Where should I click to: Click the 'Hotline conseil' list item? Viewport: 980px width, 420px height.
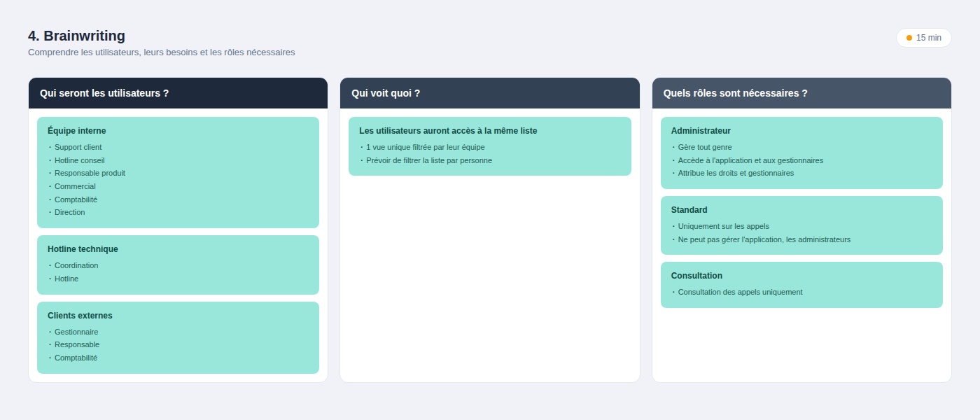pyautogui.click(x=79, y=160)
